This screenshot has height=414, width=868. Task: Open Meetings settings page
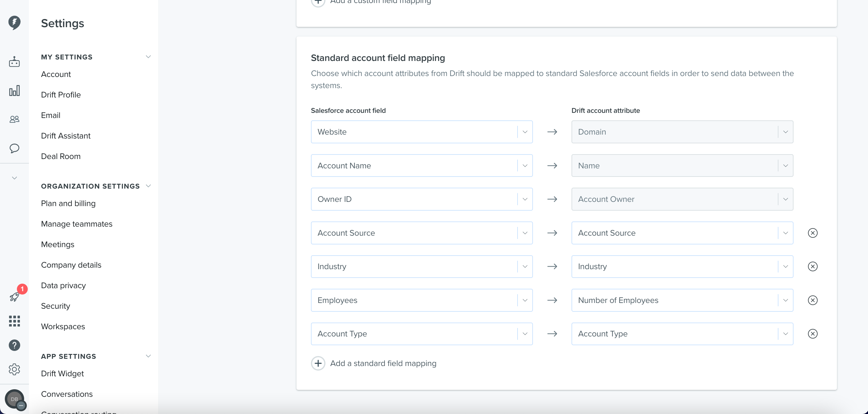58,244
